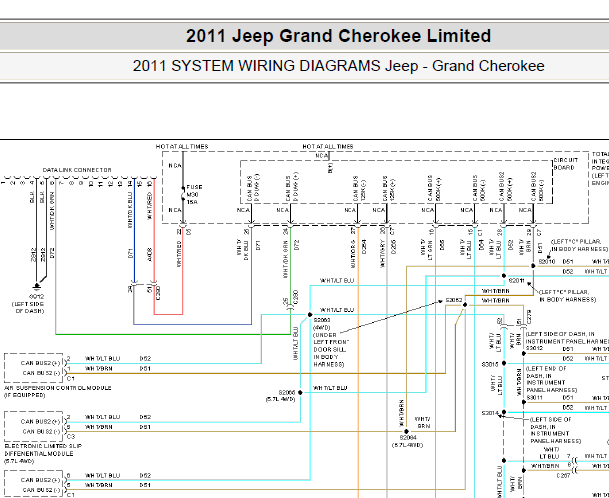The height and width of the screenshot is (498, 609).
Task: Click the "WHT/ORG" wire label
Action: 353,254
